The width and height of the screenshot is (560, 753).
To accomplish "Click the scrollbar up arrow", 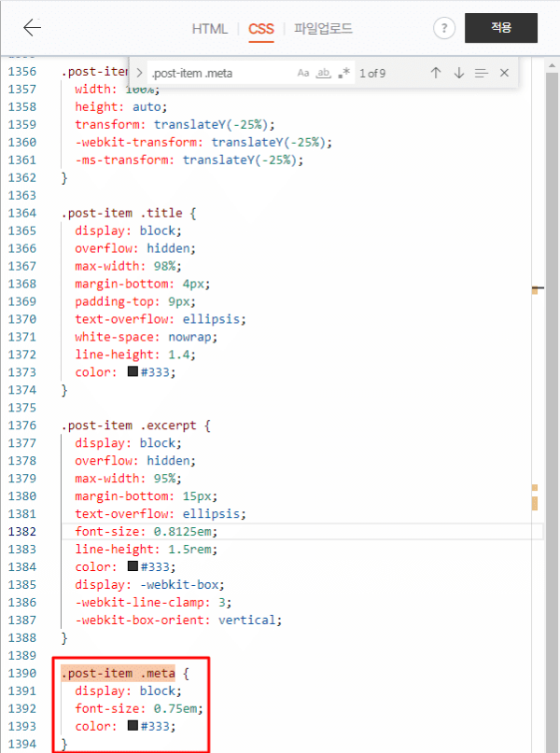I will [x=553, y=65].
